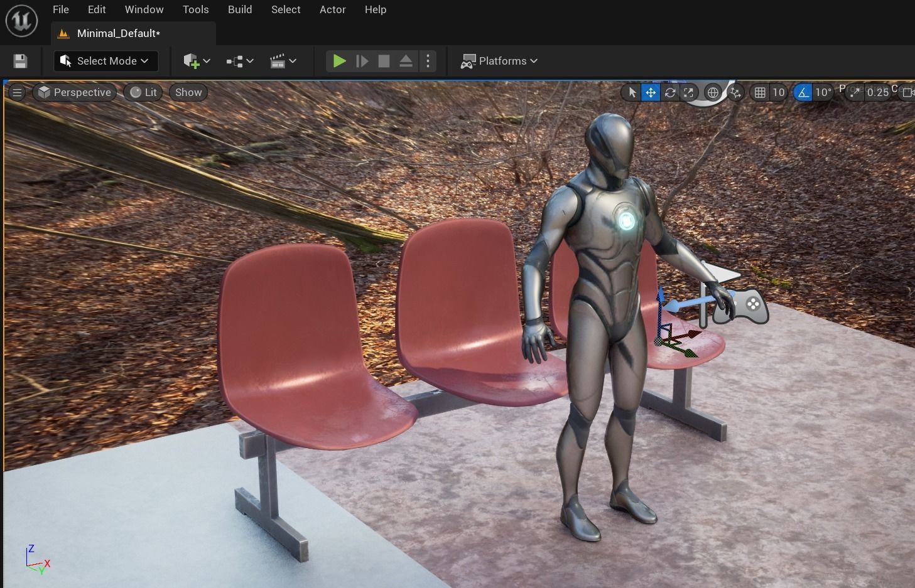Image resolution: width=915 pixels, height=588 pixels.
Task: Click the light blue player start direction arrow
Action: click(685, 304)
